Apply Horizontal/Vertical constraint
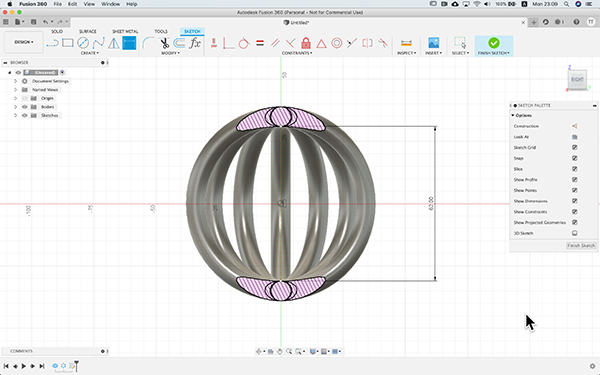This screenshot has width=600, height=375. point(214,43)
